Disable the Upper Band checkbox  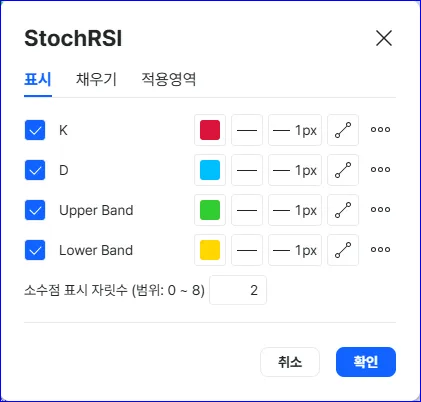[x=35, y=210]
